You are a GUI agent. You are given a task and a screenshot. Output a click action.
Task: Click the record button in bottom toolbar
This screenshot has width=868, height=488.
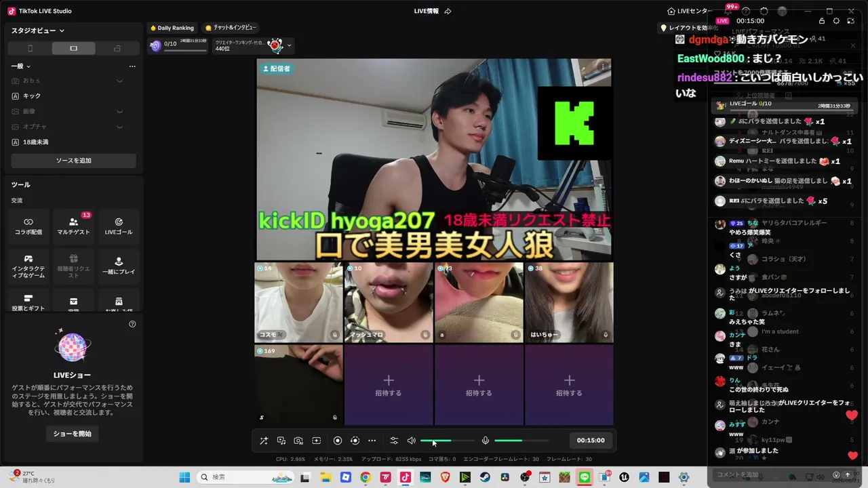[338, 441]
